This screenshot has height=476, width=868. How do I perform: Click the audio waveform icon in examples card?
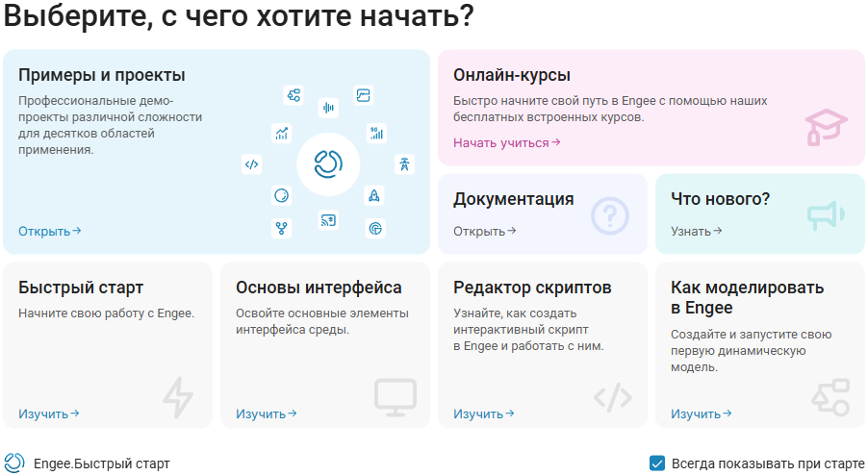point(328,108)
